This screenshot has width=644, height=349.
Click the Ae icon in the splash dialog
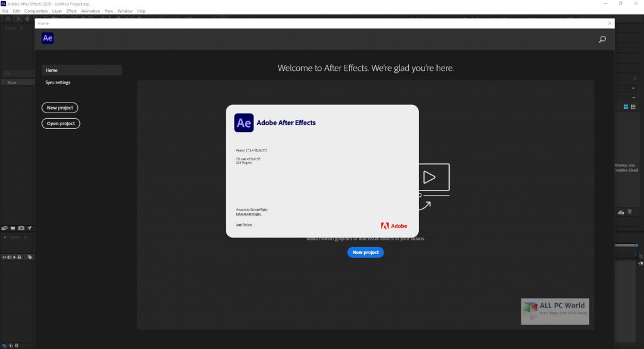click(244, 123)
